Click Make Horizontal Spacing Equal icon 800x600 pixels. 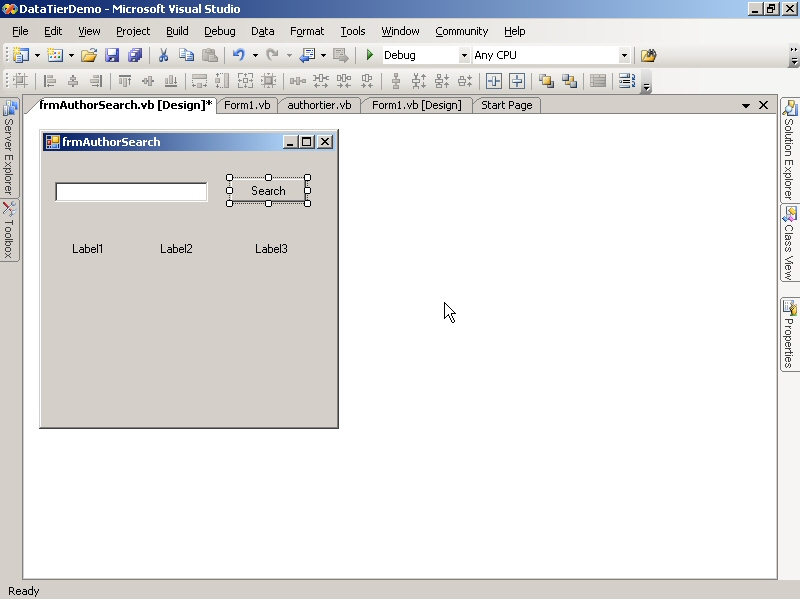(x=297, y=81)
